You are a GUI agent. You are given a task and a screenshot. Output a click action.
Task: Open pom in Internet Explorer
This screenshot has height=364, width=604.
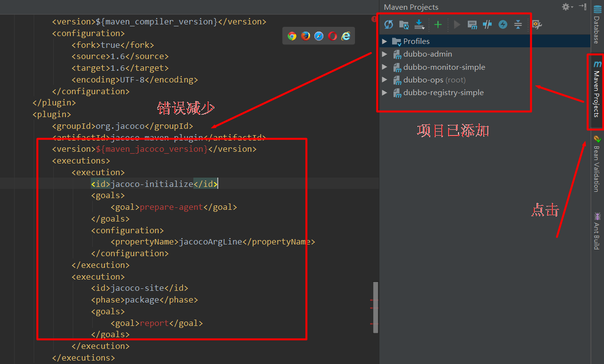(346, 36)
